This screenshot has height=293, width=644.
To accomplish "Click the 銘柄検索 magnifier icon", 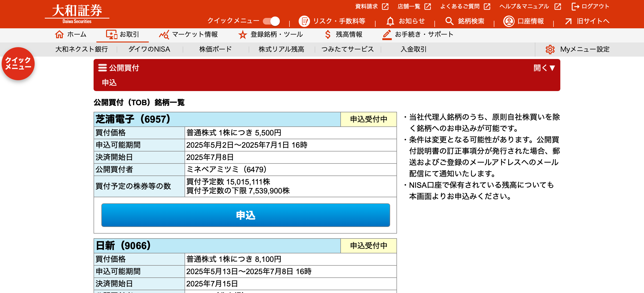I will tap(449, 21).
